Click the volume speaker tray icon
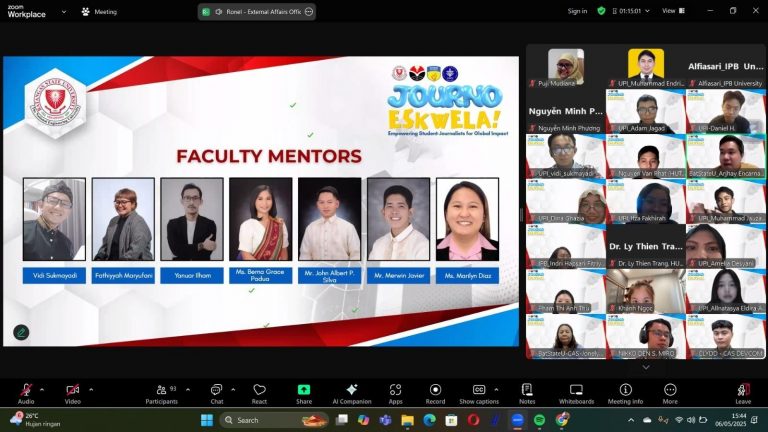768x432 pixels. pos(691,420)
